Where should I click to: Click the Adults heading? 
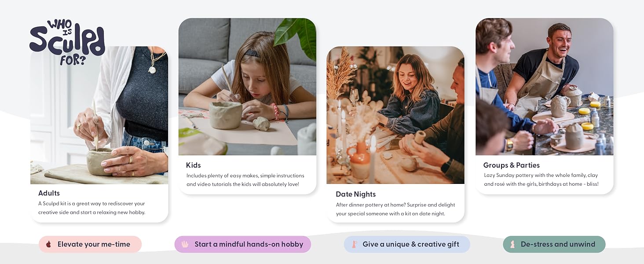tap(49, 193)
